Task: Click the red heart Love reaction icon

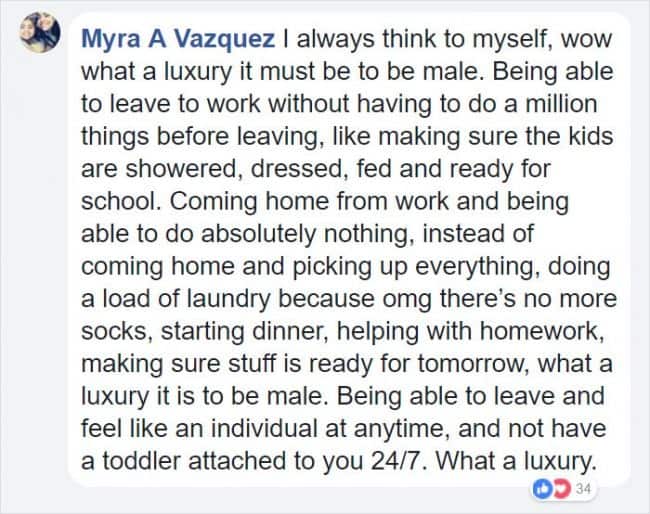Action: [x=562, y=490]
